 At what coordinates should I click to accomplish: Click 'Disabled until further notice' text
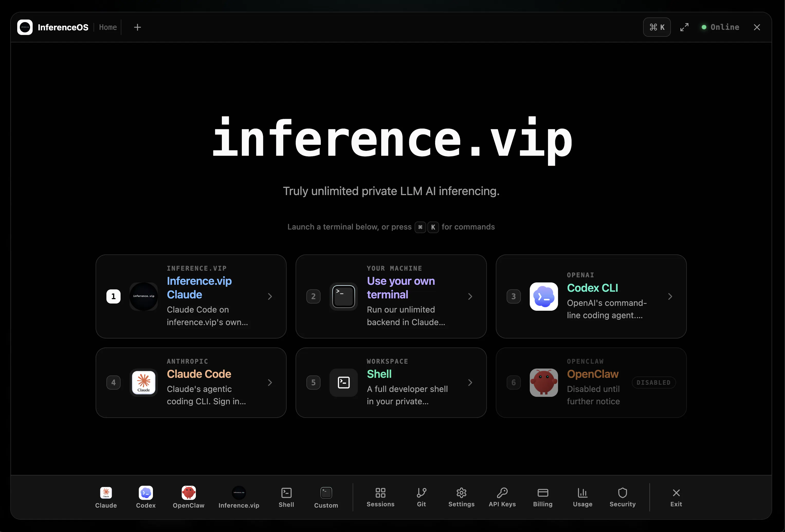point(593,395)
